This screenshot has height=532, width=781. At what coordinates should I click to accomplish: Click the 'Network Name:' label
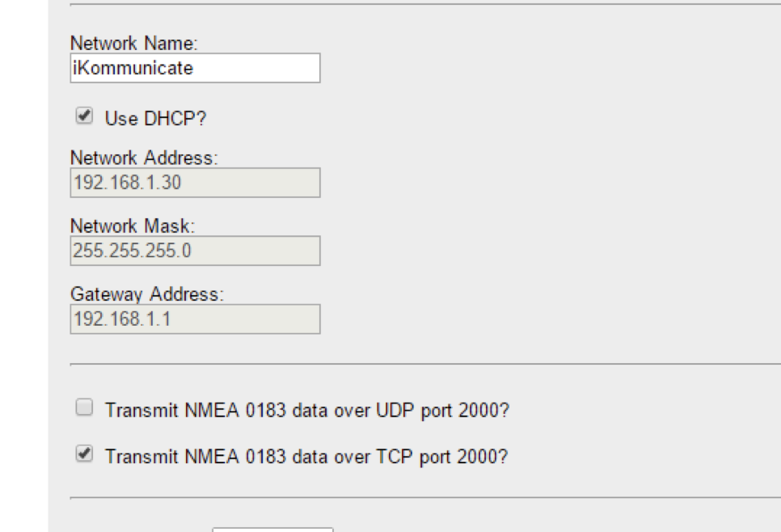click(134, 44)
